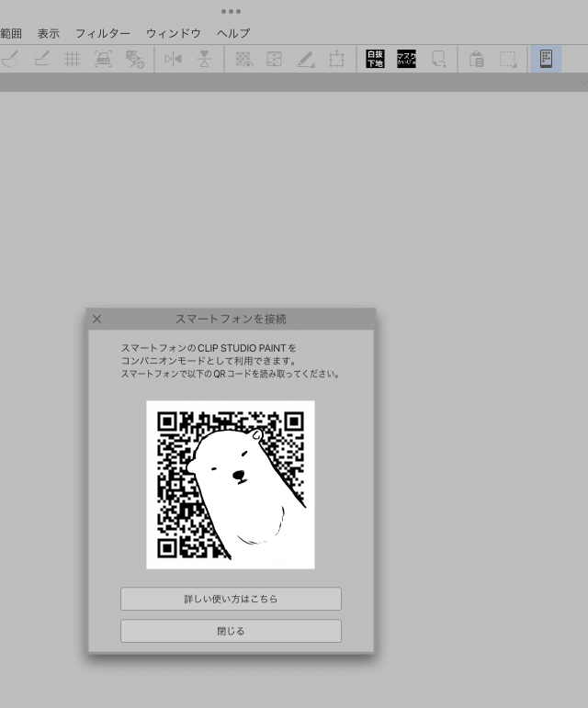Image resolution: width=588 pixels, height=708 pixels.
Task: Toggle the grid icon in toolbar
Action: pos(72,59)
